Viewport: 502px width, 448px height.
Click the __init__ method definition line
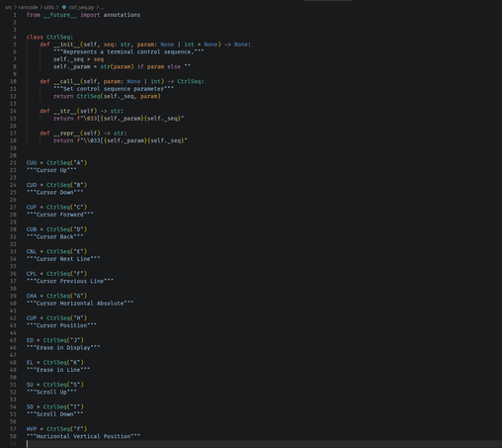145,45
